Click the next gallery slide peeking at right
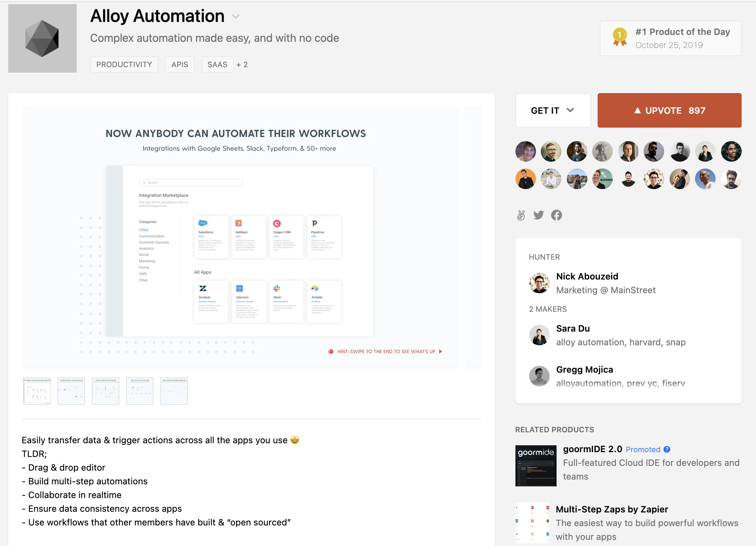 [473, 237]
